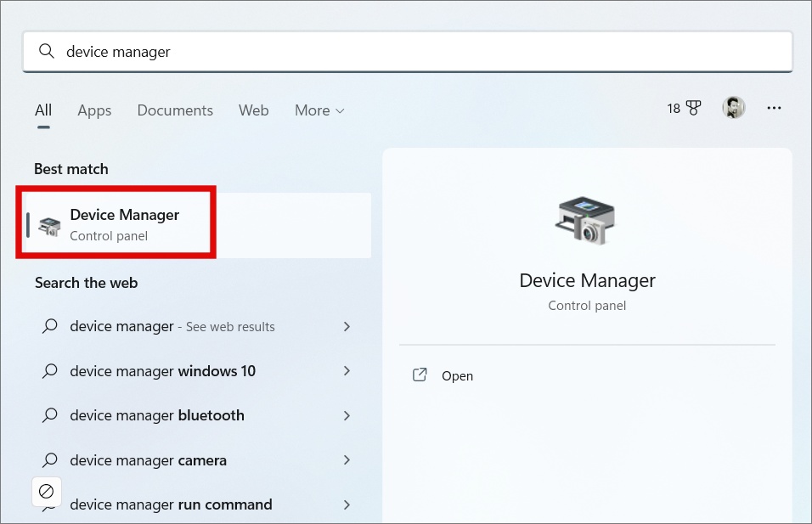Open the three-dot options menu

pos(774,108)
